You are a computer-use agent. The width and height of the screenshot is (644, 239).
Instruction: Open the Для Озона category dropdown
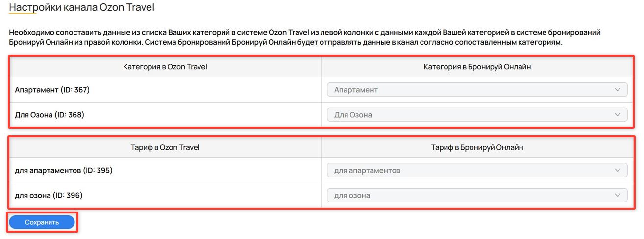pos(471,115)
